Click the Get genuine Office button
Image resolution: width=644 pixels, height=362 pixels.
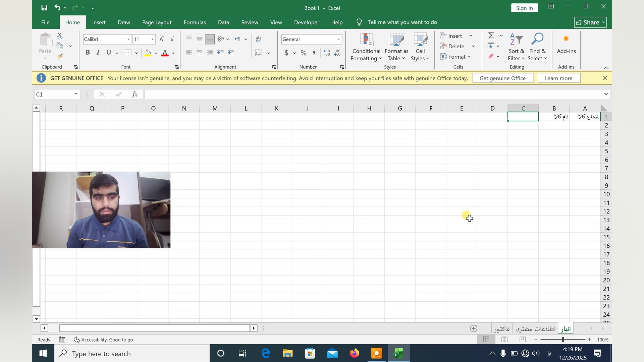click(502, 78)
